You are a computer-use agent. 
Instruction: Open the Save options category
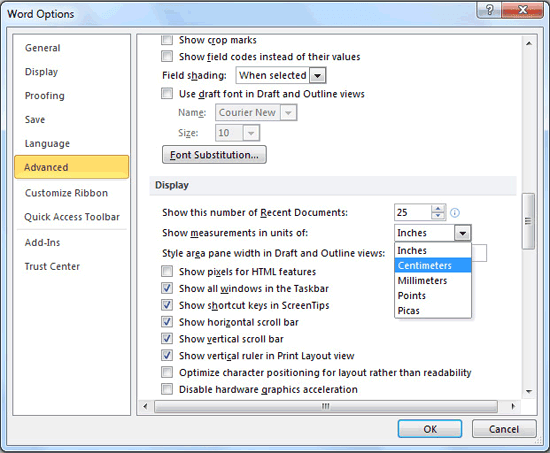[x=72, y=119]
